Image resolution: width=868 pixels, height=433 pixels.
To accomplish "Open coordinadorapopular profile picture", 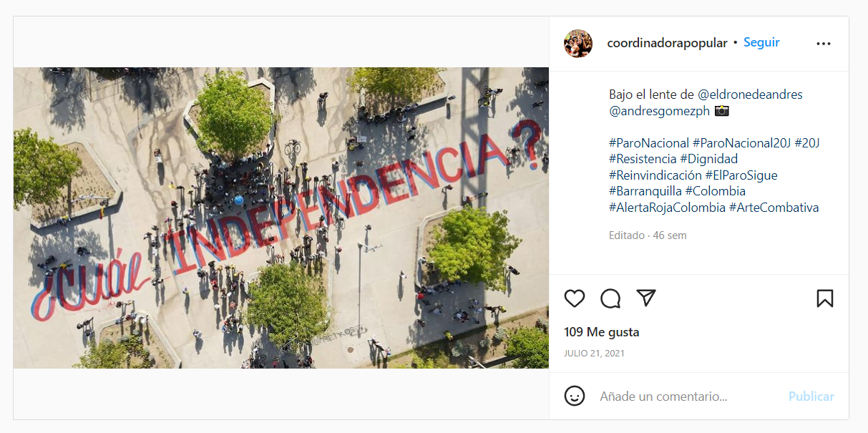I will pyautogui.click(x=578, y=44).
